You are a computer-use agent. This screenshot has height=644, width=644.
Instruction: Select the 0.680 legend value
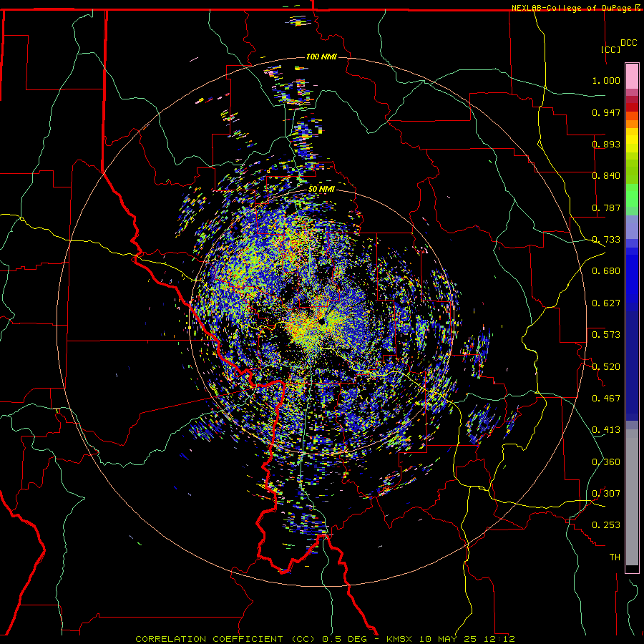(606, 271)
